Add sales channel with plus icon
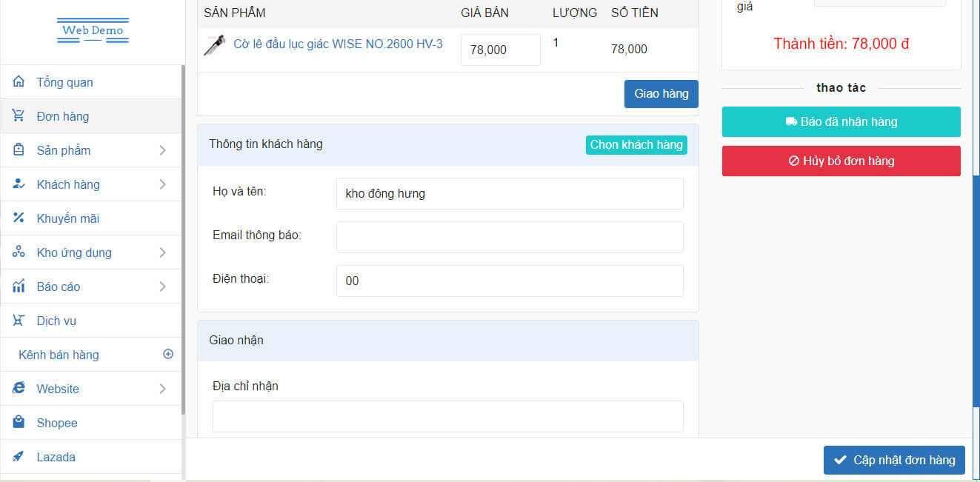The height and width of the screenshot is (482, 980). click(x=168, y=355)
